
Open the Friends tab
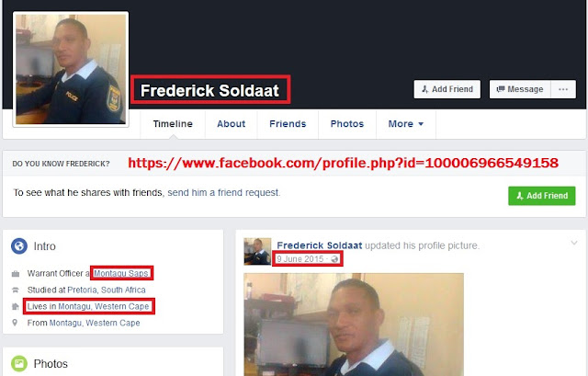pos(288,124)
